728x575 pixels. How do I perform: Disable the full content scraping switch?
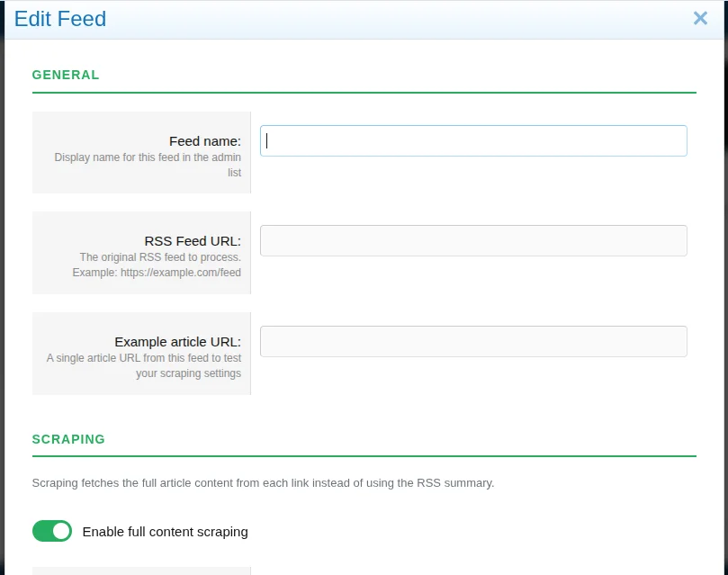(x=52, y=531)
